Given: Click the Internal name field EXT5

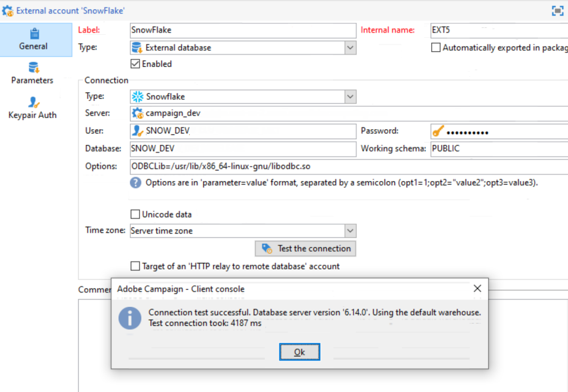Looking at the screenshot, I should [499, 30].
